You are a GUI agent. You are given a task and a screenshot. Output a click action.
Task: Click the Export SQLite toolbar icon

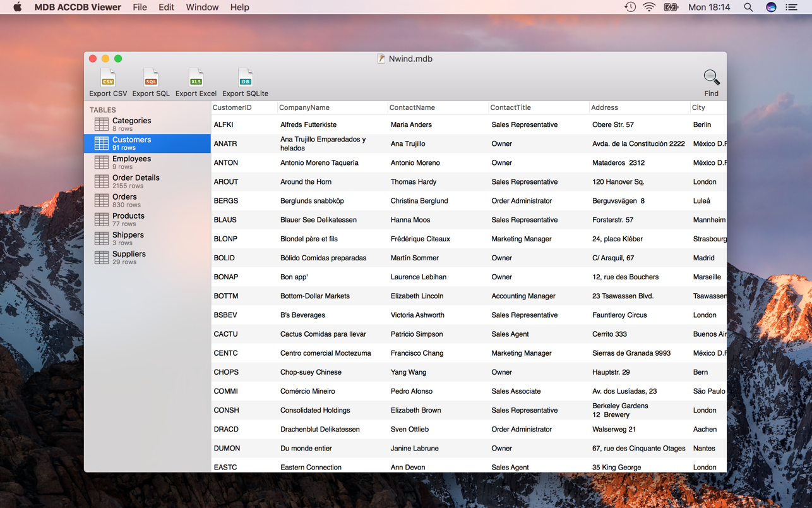click(244, 78)
